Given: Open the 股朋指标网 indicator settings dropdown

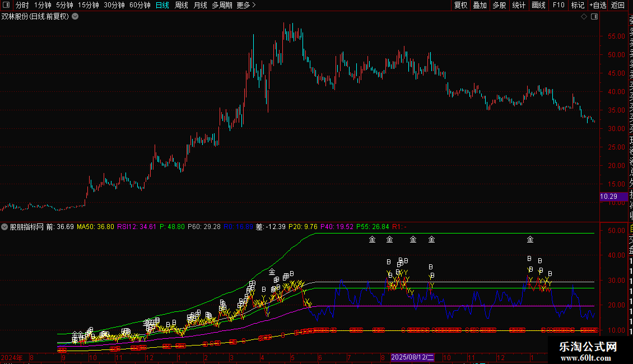Looking at the screenshot, I should pos(4,227).
